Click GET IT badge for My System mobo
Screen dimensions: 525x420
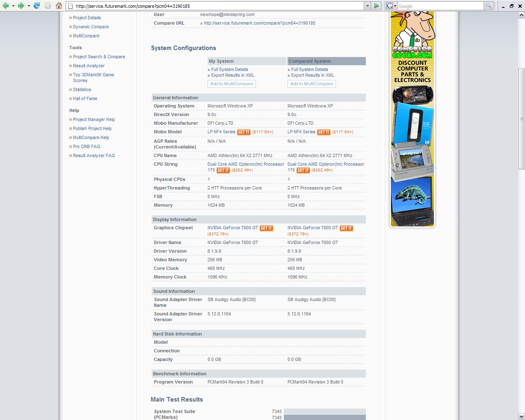click(244, 132)
